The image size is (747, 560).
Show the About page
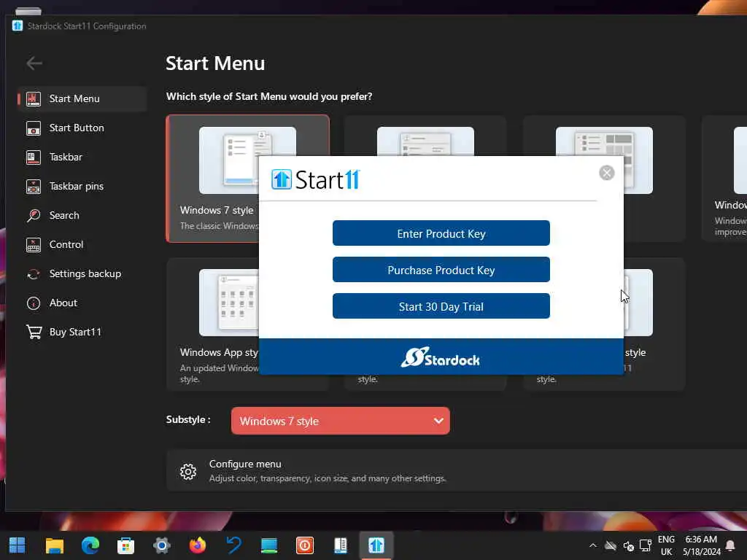pyautogui.click(x=82, y=303)
